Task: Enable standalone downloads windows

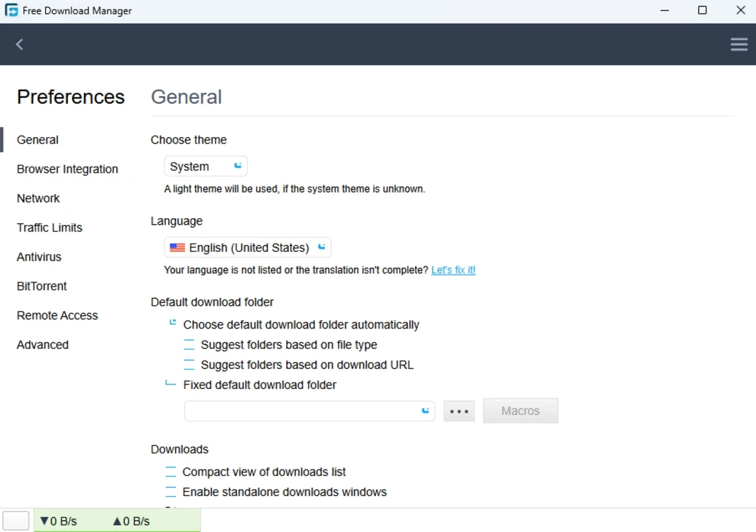Action: click(x=171, y=492)
